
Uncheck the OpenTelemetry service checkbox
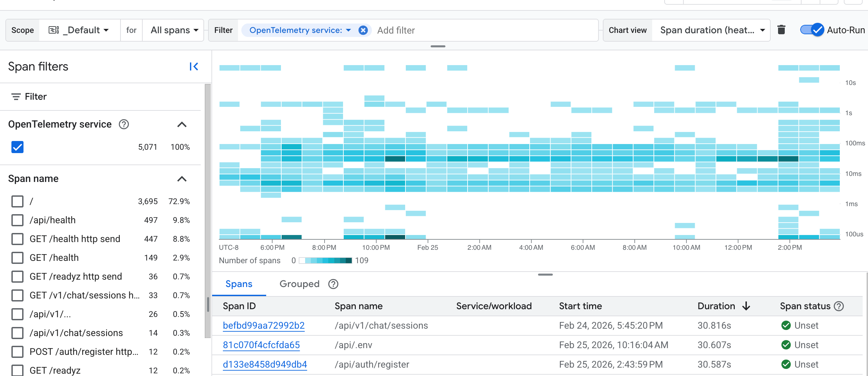click(17, 147)
